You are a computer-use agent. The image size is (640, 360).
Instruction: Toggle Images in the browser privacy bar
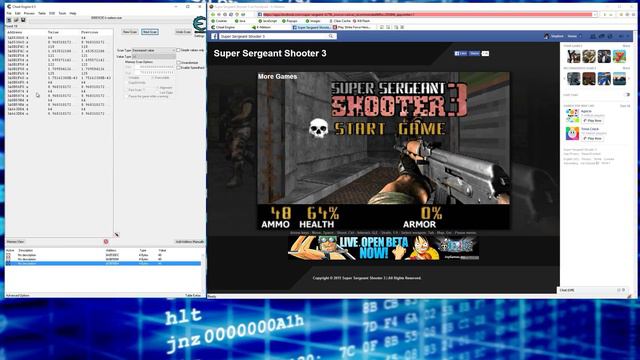point(313,21)
